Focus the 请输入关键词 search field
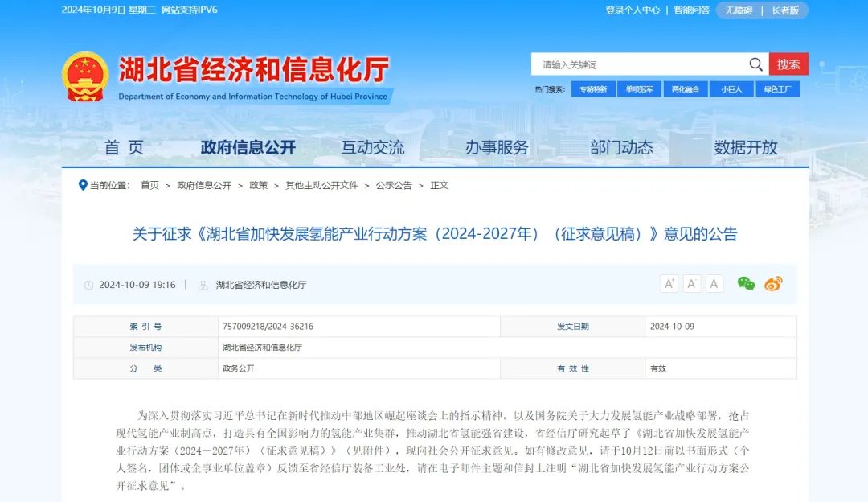 [639, 64]
